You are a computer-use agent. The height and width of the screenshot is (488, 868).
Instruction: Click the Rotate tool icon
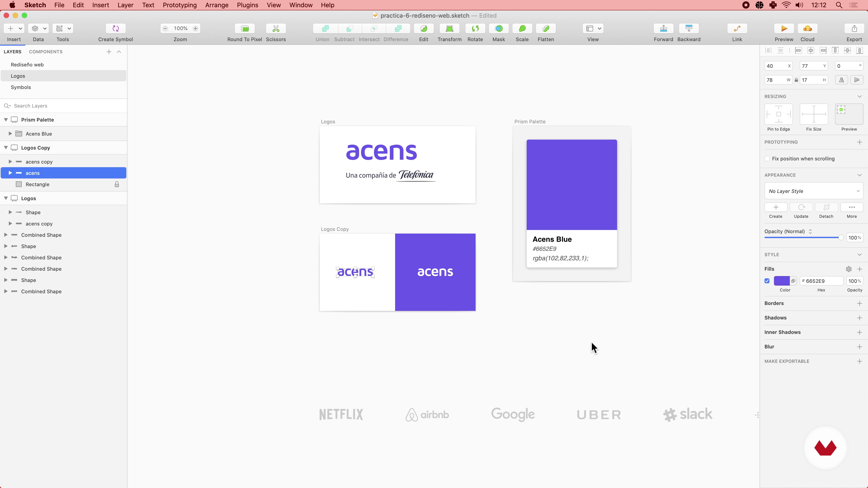click(475, 29)
